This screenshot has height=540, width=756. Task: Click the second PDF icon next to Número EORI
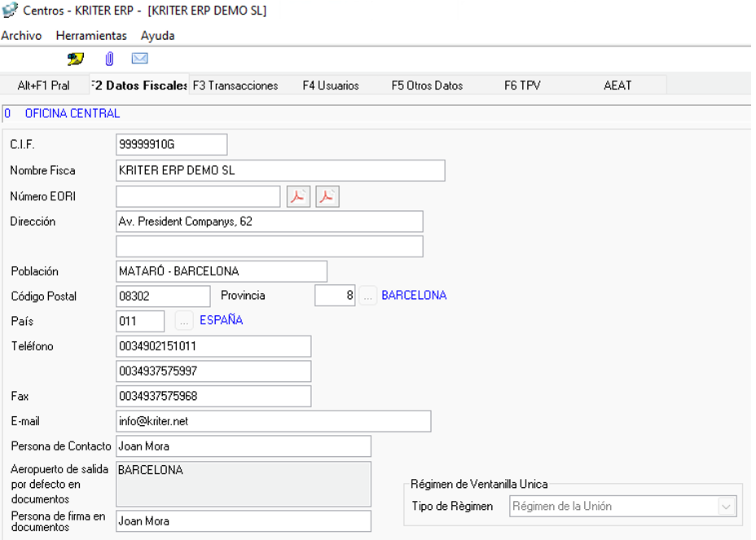click(327, 196)
